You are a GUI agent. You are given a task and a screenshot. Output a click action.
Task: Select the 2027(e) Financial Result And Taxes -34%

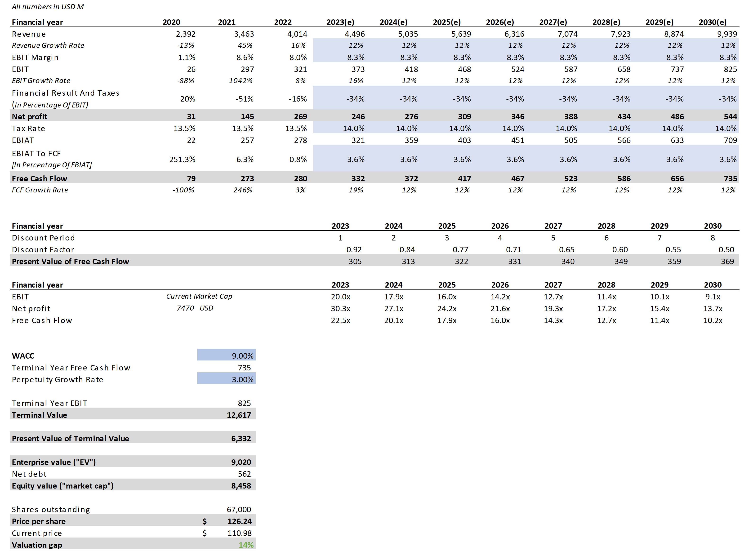[568, 99]
